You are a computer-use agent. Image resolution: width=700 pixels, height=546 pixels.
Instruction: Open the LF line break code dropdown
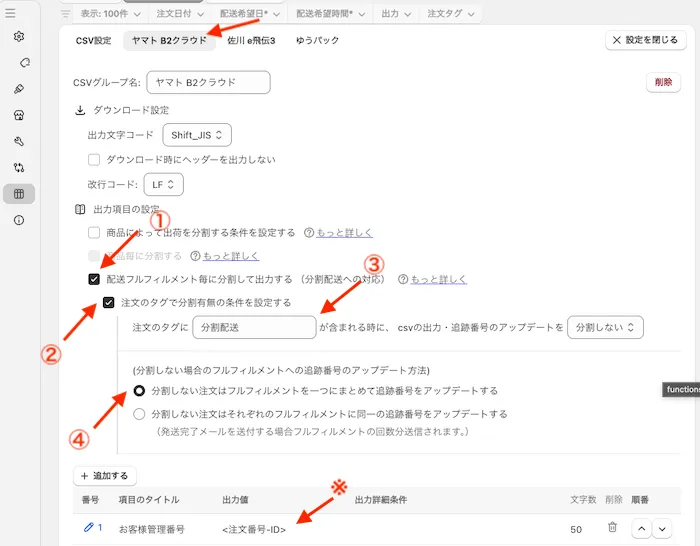[x=164, y=185]
